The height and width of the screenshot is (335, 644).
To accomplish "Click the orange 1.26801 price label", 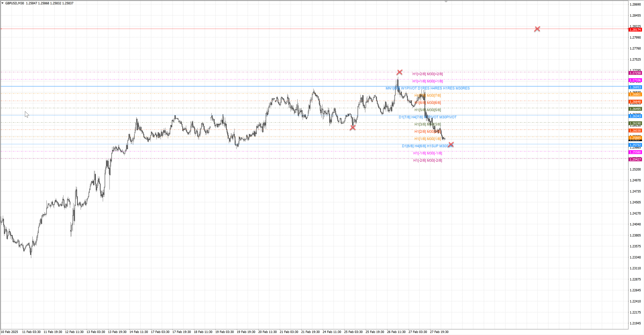I will point(635,94).
